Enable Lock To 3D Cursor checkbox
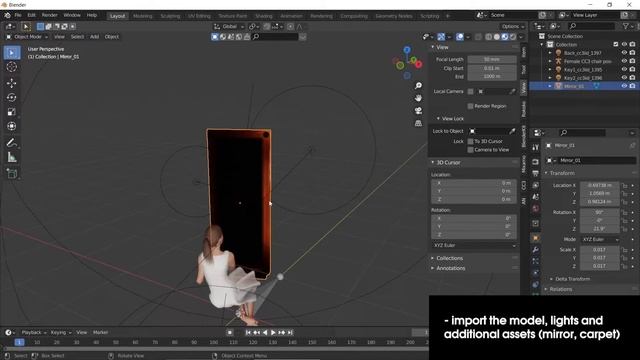The width and height of the screenshot is (640, 360). (x=471, y=141)
